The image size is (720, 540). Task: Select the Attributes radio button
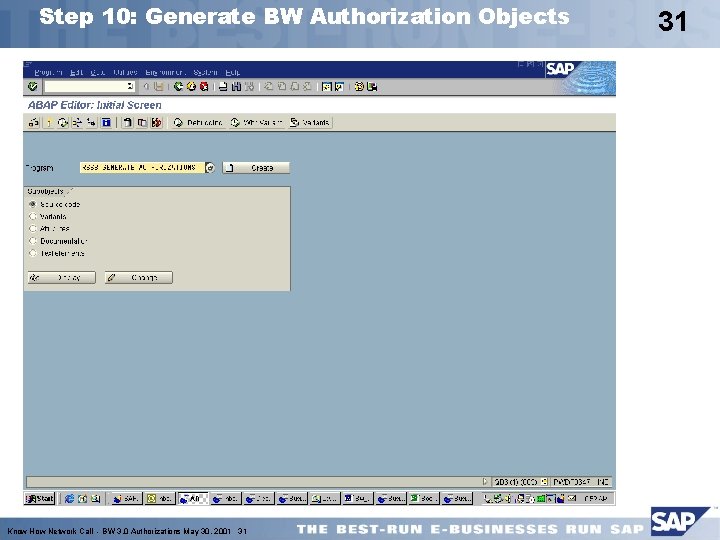point(33,228)
